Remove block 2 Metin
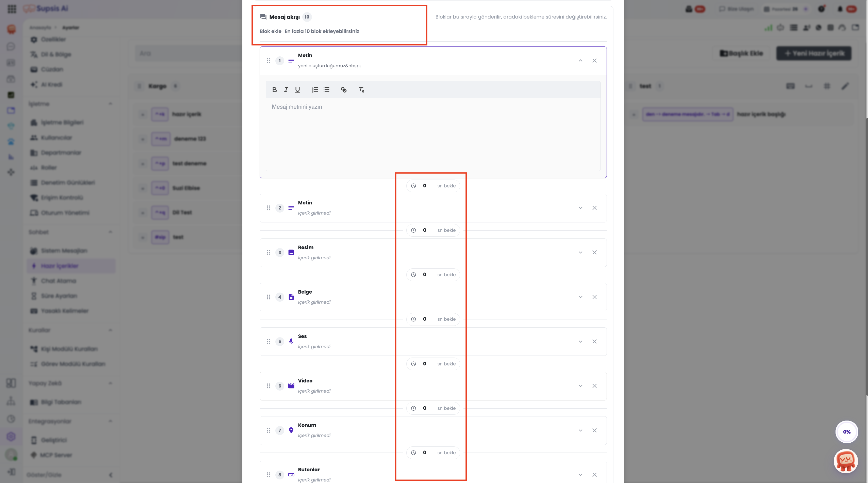The image size is (868, 483). (594, 208)
